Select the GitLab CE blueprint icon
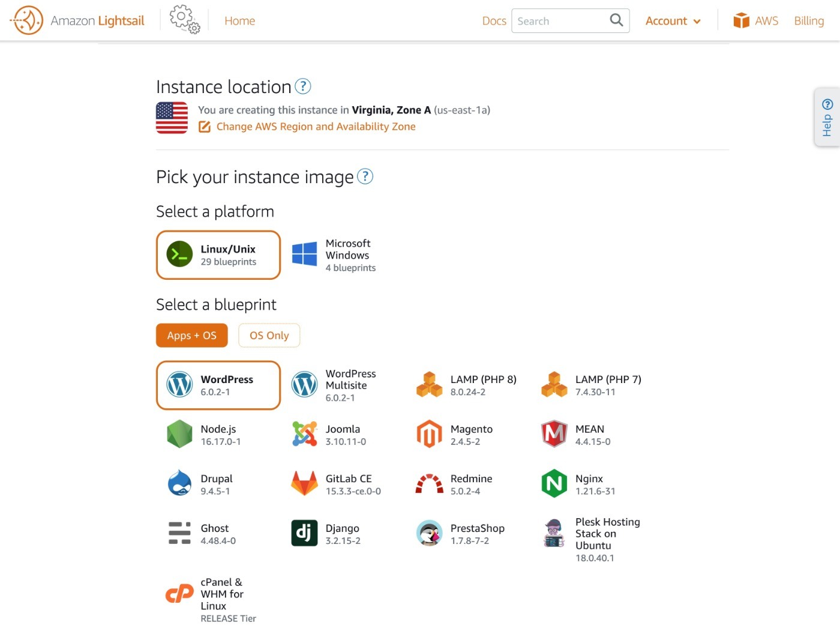840x637 pixels. (x=305, y=484)
